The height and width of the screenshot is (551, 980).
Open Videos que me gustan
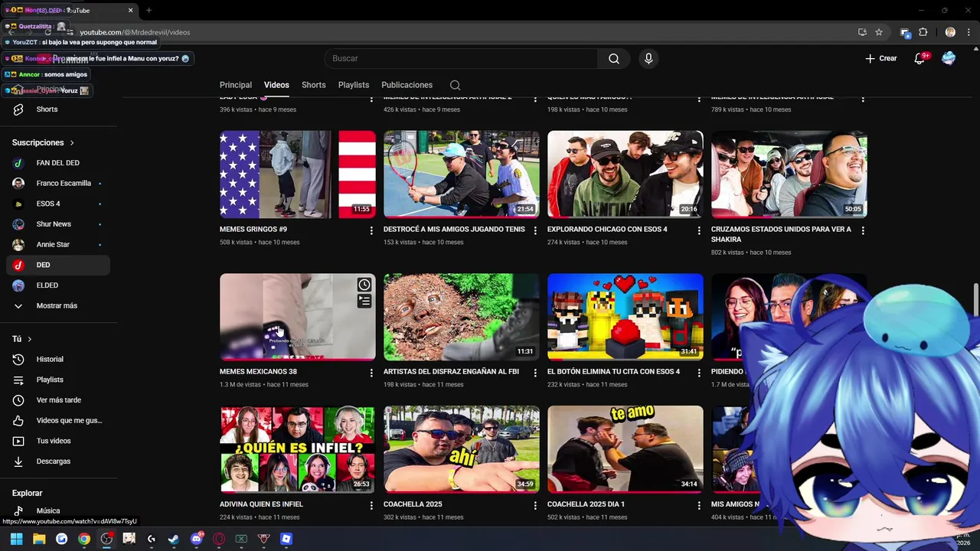click(59, 420)
